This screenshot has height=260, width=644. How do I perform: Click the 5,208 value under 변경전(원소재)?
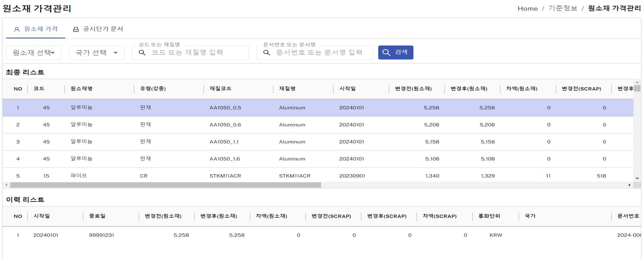431,125
